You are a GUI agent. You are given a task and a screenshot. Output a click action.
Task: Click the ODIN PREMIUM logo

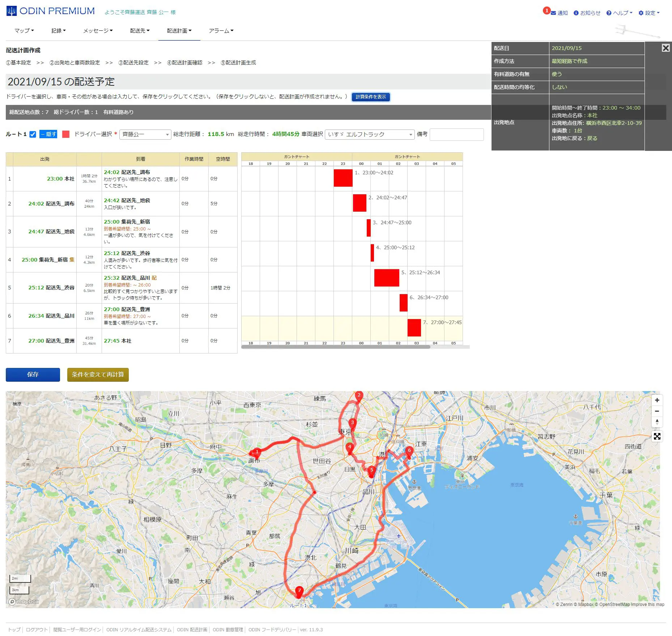[x=51, y=11]
